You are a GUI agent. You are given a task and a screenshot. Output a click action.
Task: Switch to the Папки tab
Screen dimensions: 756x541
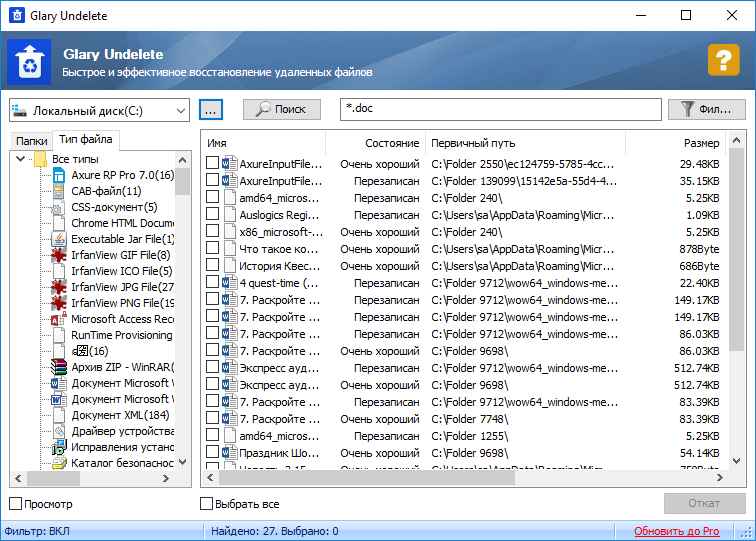tap(31, 141)
